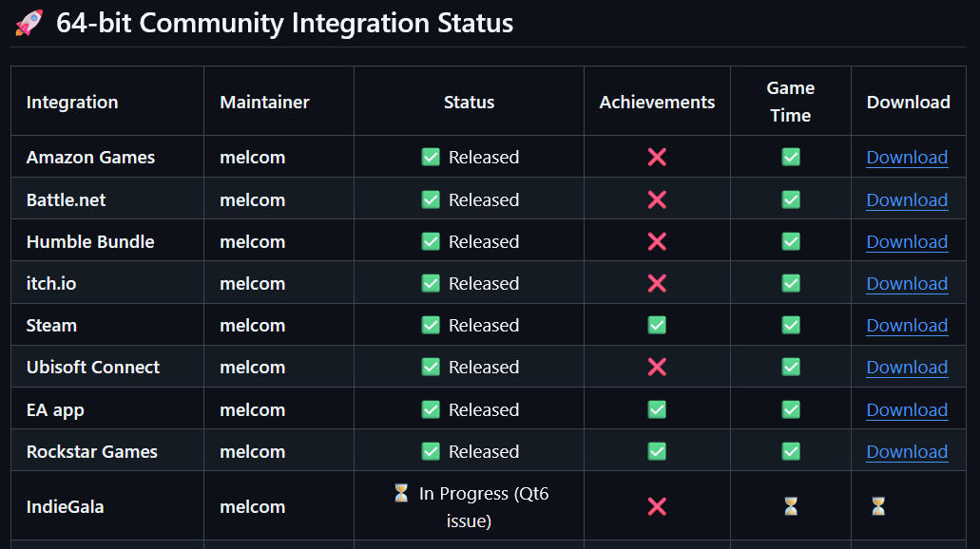Image resolution: width=980 pixels, height=549 pixels.
Task: Click the 'Battle.net' integration name
Action: tap(67, 199)
